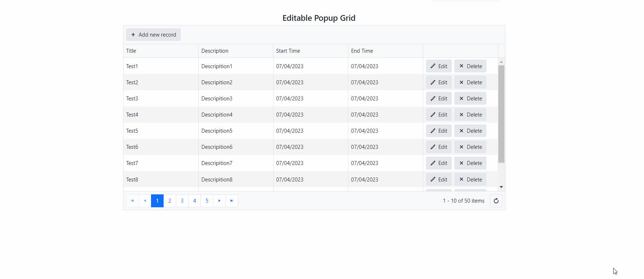
Task: Edit the Test7 row
Action: (x=439, y=163)
